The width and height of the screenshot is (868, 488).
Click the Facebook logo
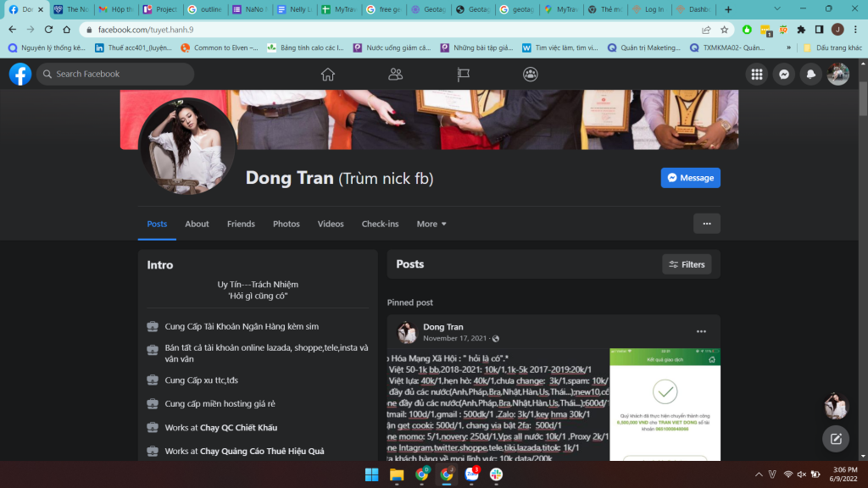click(x=20, y=75)
